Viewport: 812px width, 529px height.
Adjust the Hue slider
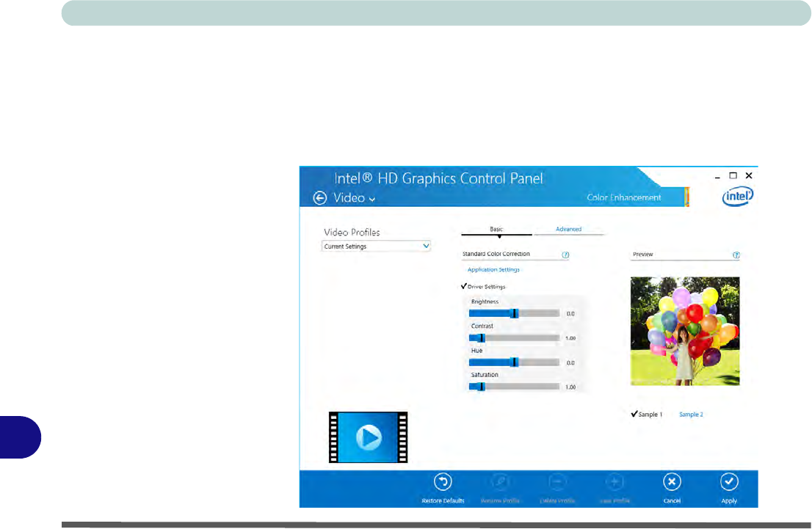point(514,362)
